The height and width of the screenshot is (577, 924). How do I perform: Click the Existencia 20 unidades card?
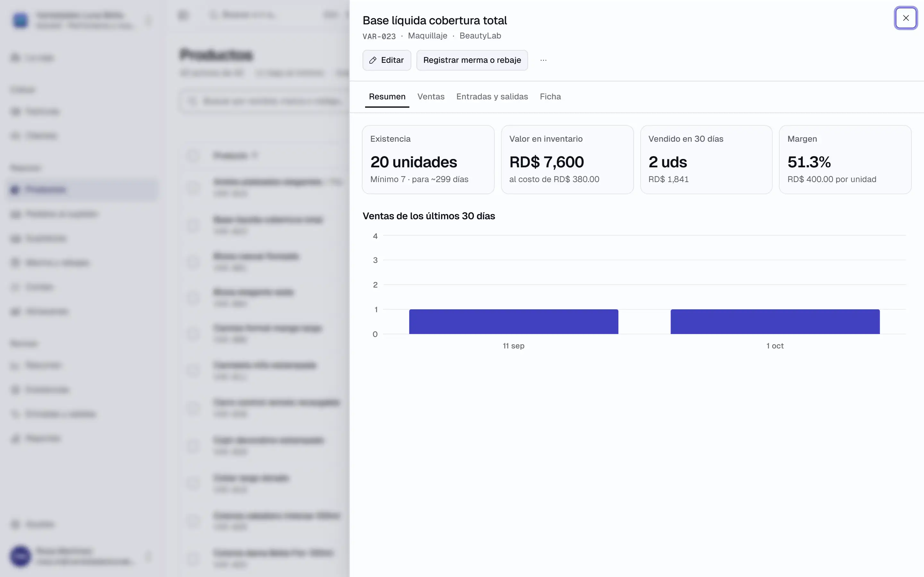(428, 160)
